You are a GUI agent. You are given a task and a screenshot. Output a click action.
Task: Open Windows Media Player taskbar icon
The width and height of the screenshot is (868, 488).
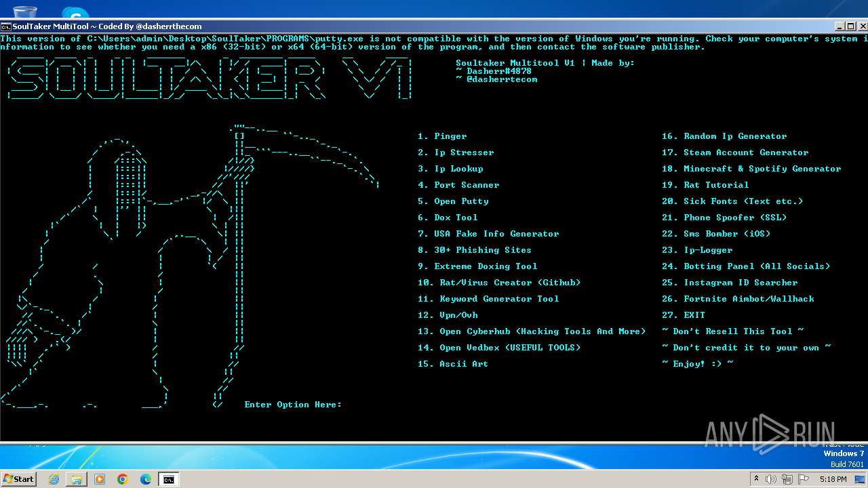click(x=100, y=479)
